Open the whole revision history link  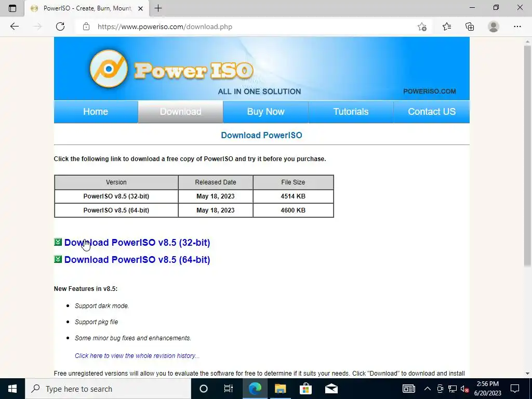(137, 355)
